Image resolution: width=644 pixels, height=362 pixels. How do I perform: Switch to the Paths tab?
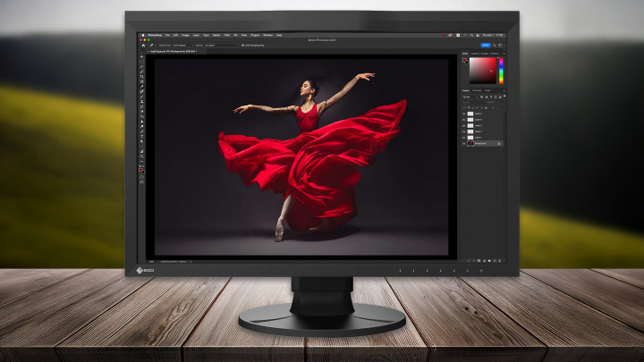click(x=487, y=90)
